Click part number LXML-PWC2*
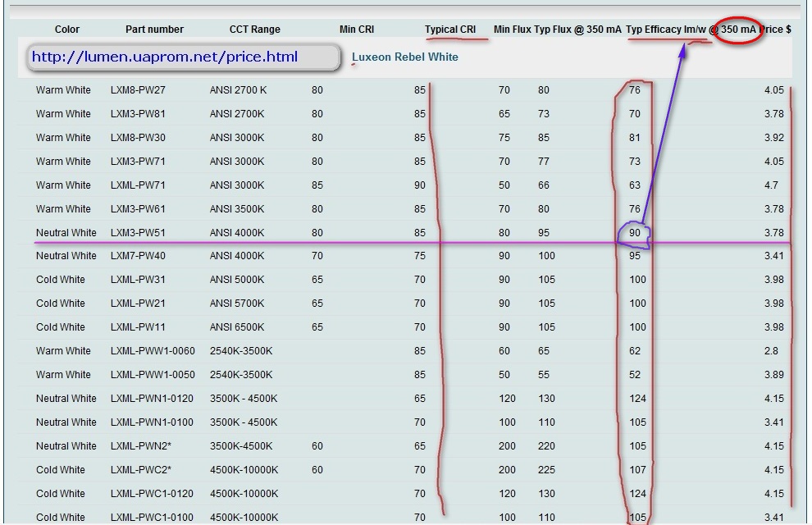This screenshot has height=525, width=812. tap(141, 470)
